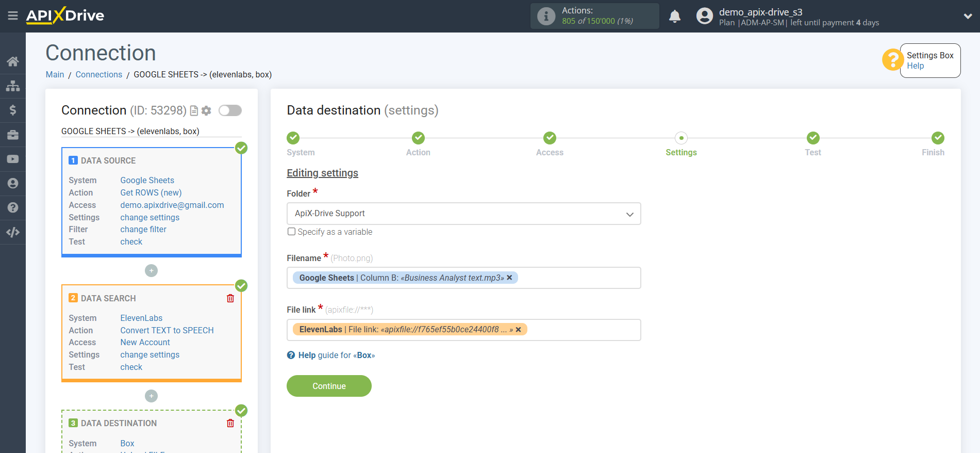Click Data Source check test link
Image resolution: width=980 pixels, height=453 pixels.
point(131,241)
